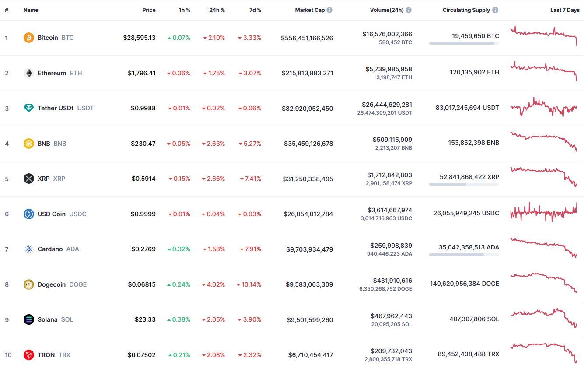Sort by the 24h % column header

click(217, 10)
